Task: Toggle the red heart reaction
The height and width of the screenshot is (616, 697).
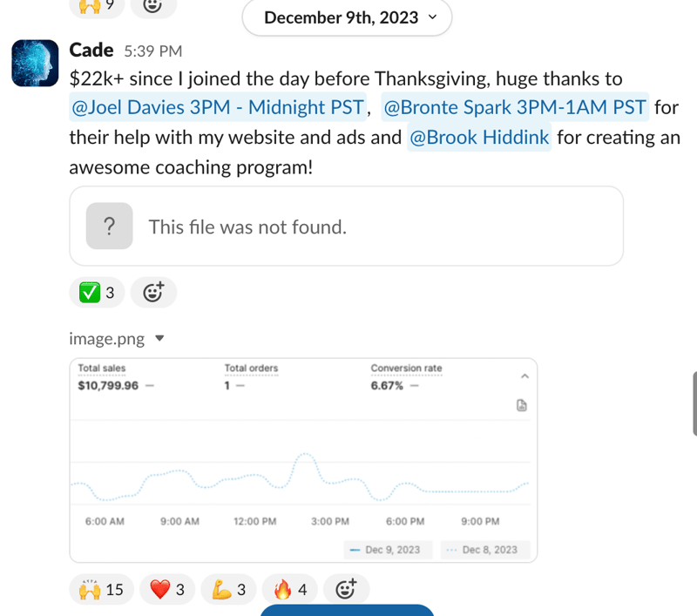Action: (167, 589)
